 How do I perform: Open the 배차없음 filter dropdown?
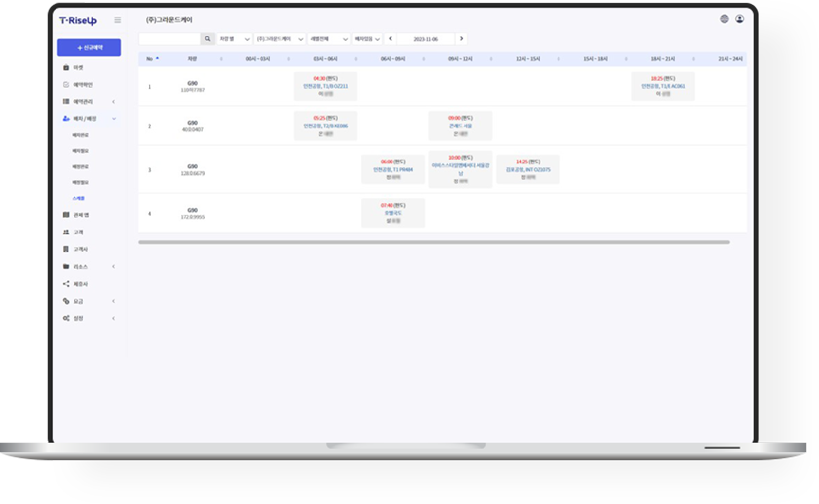[367, 39]
